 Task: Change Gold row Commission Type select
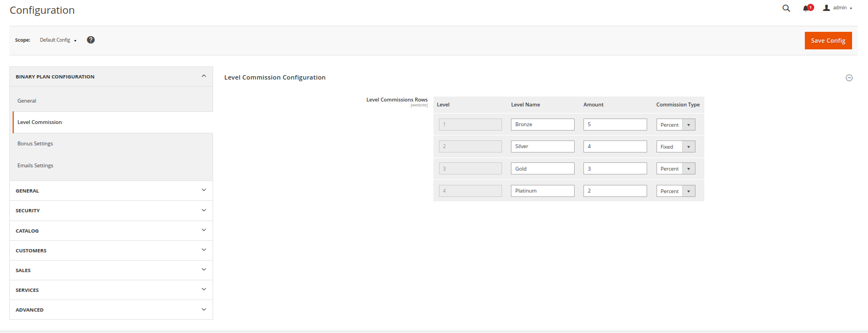tap(676, 169)
